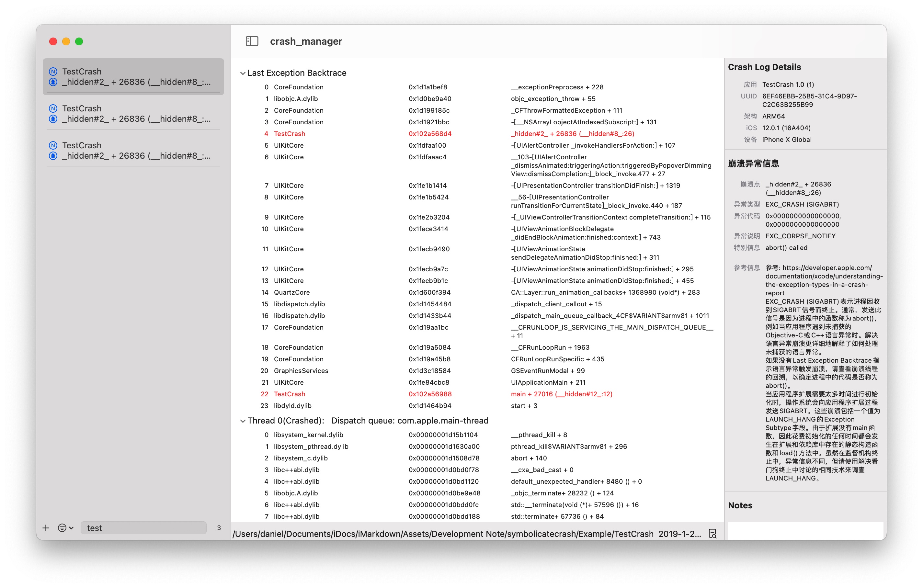Click the bug icon of second crash entry
Image resolution: width=923 pixels, height=588 pixels.
coord(53,119)
